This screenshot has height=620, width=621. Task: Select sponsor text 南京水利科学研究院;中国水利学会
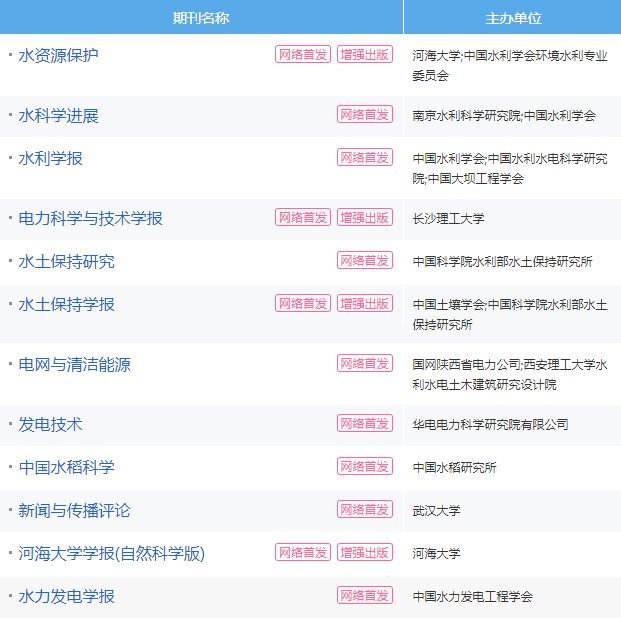504,116
